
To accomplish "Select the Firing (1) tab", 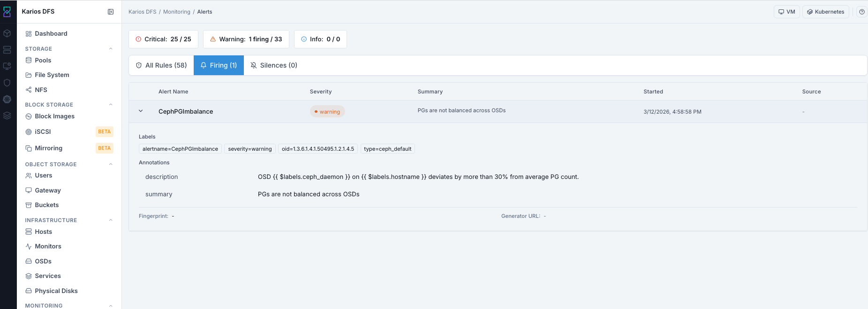I will click(x=219, y=65).
